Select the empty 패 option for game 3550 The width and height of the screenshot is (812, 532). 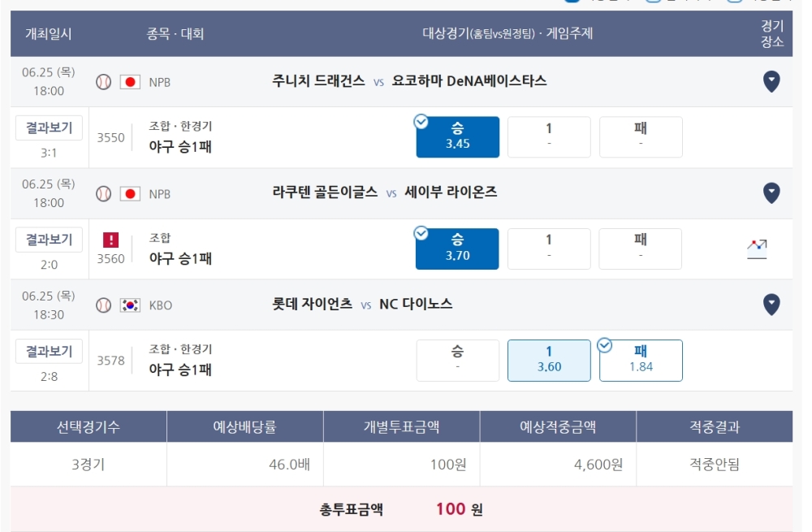pyautogui.click(x=641, y=136)
